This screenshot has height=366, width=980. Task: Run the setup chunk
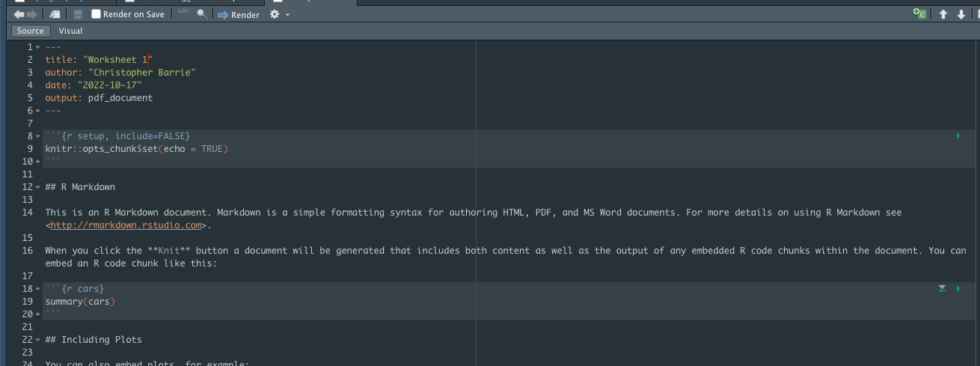tap(958, 135)
